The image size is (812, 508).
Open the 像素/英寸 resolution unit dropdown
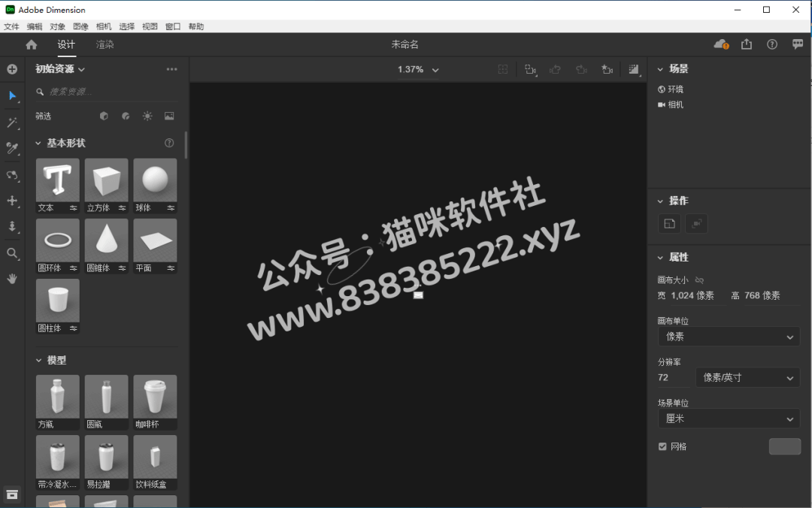[747, 377]
